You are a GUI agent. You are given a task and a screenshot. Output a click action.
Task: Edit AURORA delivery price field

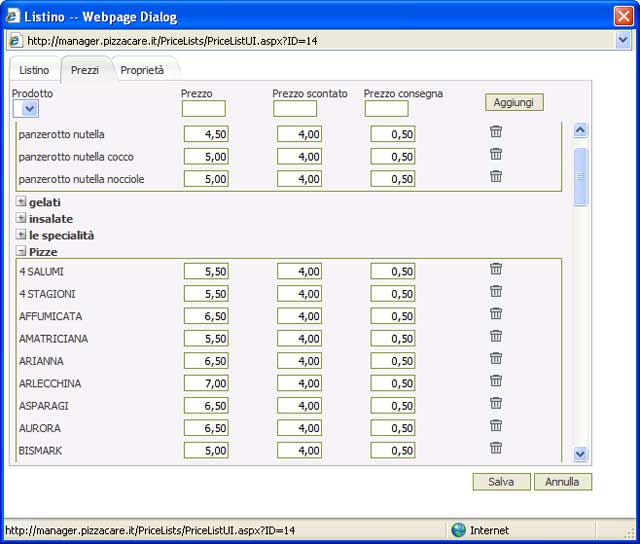(x=393, y=428)
